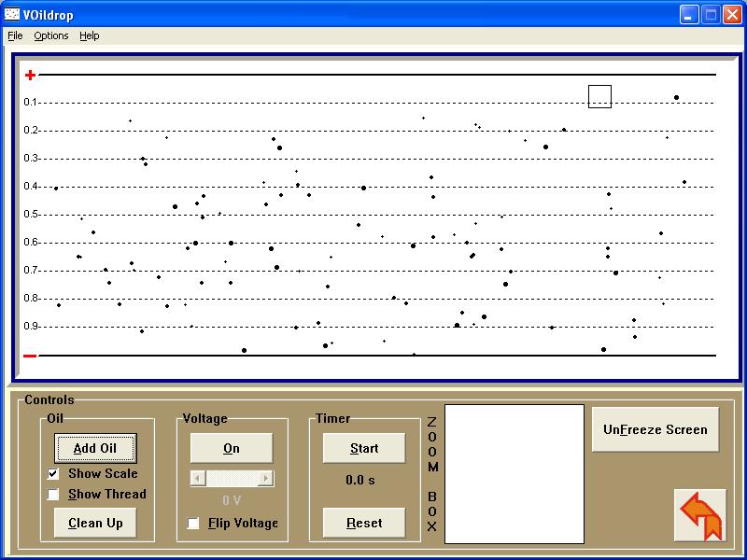
Task: Open the Options menu
Action: [x=51, y=35]
